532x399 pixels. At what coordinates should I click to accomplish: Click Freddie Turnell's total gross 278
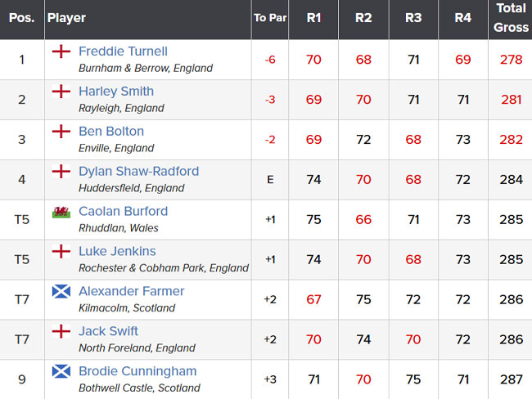click(x=511, y=60)
